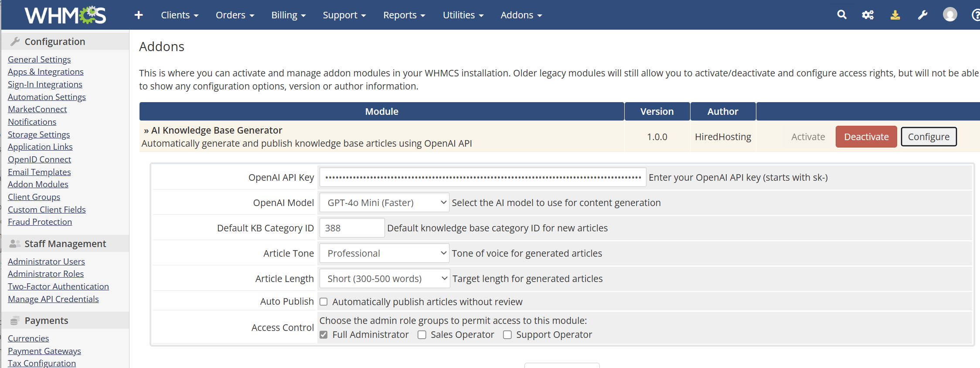Open the wrench configuration icon
The height and width of the screenshot is (368, 980).
(x=922, y=15)
